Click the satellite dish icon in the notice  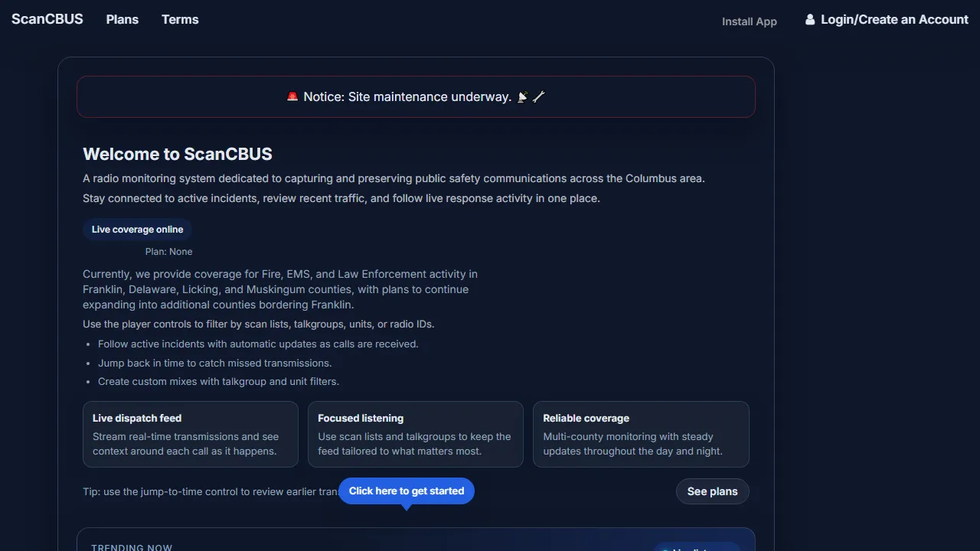click(x=522, y=97)
